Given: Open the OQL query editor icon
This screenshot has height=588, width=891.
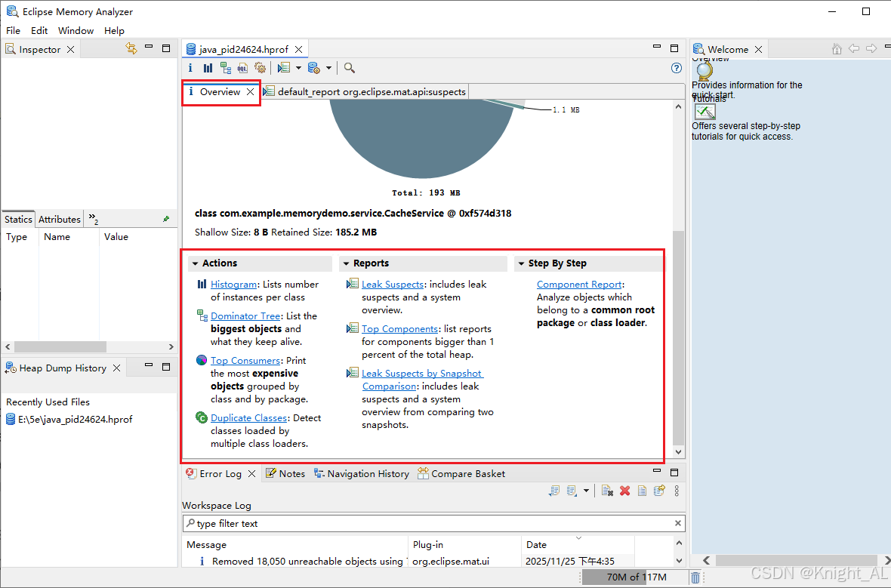Looking at the screenshot, I should pos(242,68).
